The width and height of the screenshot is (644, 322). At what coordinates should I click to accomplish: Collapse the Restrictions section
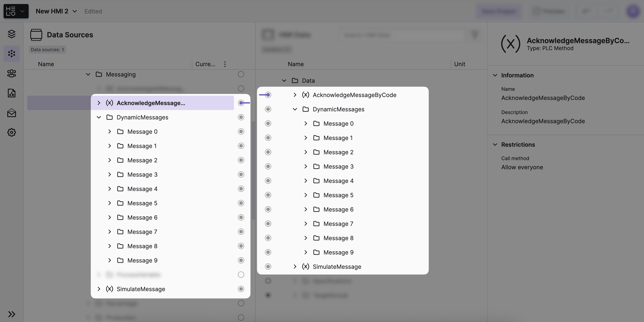pyautogui.click(x=495, y=144)
